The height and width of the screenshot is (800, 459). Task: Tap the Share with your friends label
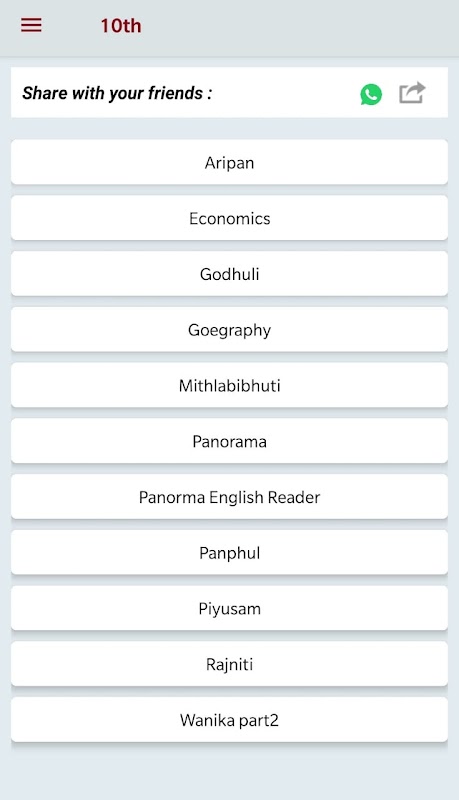click(x=117, y=93)
